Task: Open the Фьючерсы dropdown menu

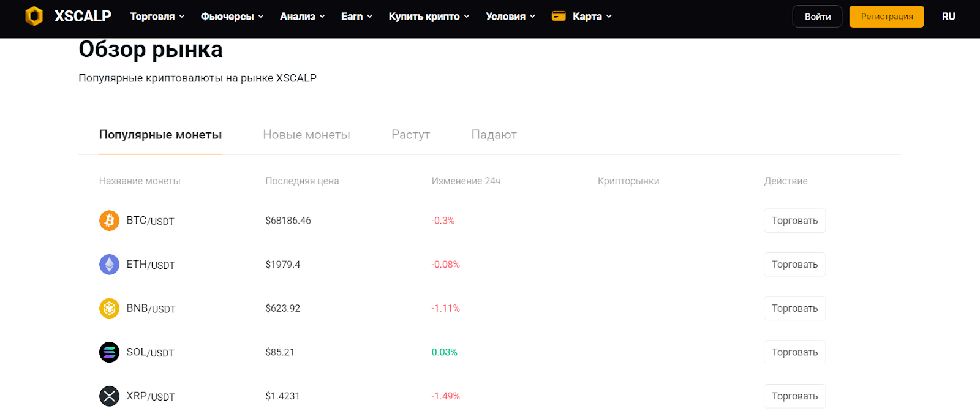Action: pyautogui.click(x=232, y=17)
